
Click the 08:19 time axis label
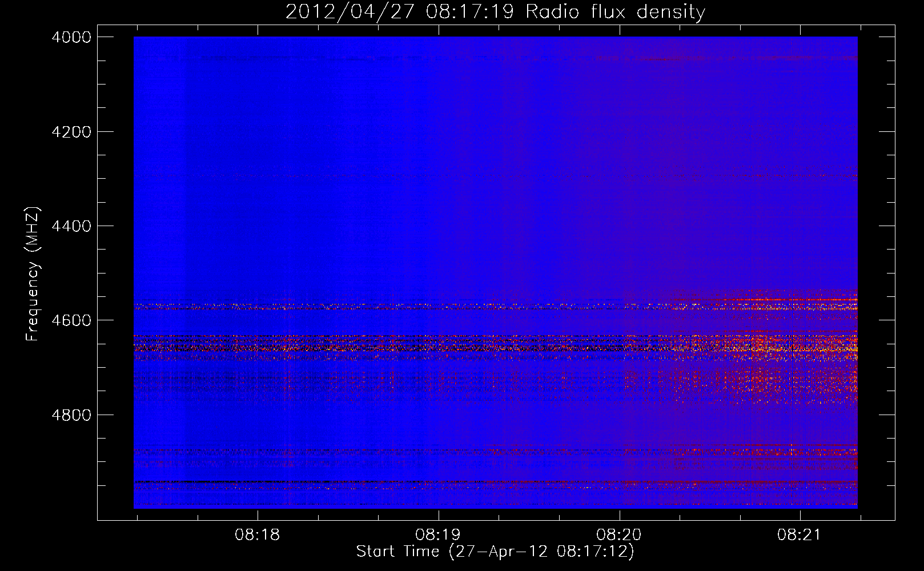point(438,535)
